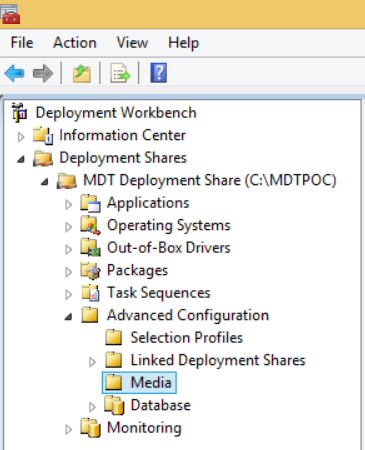This screenshot has height=450, width=365.
Task: Click the Deployment Workbench root icon
Action: tap(19, 113)
